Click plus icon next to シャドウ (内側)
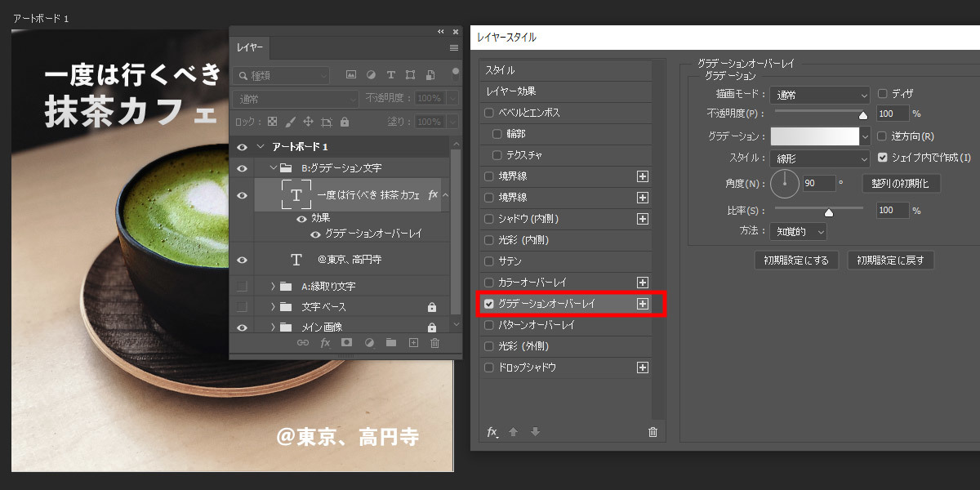 point(643,219)
